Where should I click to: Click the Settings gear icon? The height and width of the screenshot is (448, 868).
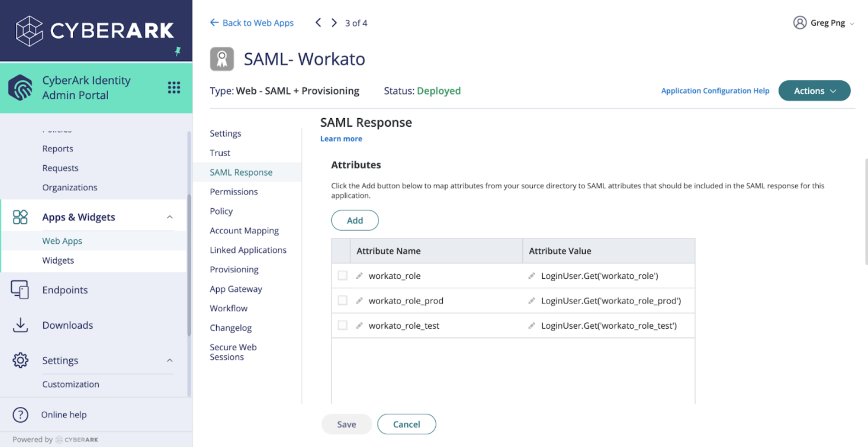pyautogui.click(x=20, y=360)
